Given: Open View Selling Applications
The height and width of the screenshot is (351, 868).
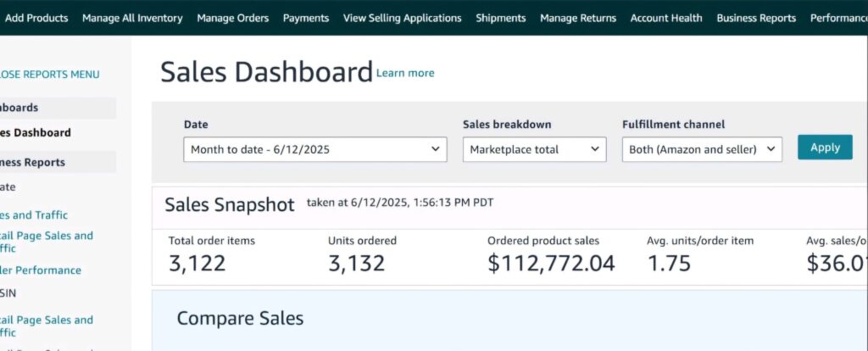Looking at the screenshot, I should 402,18.
